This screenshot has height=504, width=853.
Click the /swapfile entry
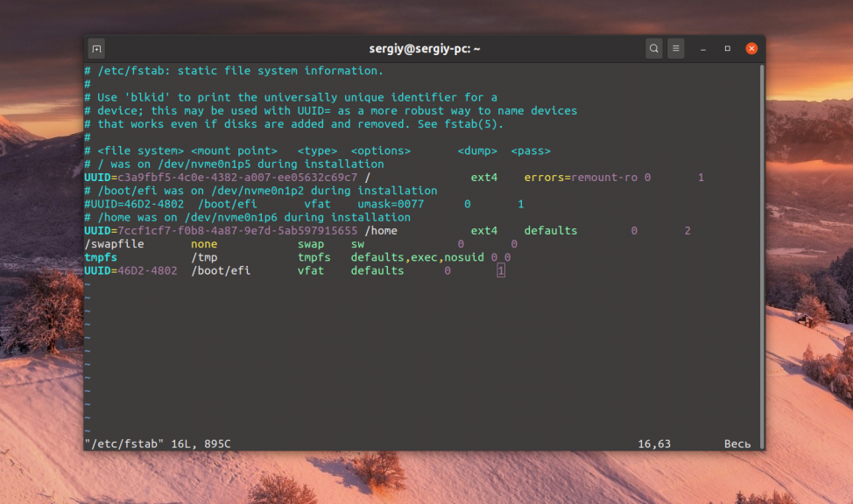point(114,244)
